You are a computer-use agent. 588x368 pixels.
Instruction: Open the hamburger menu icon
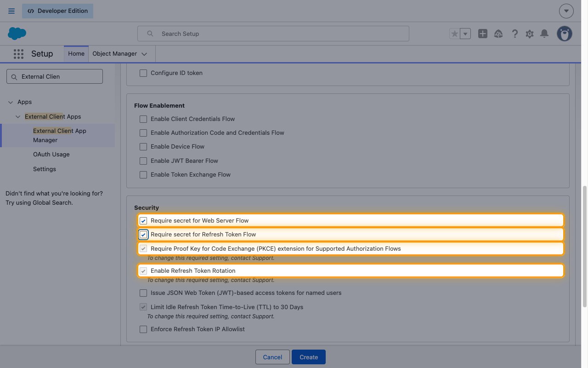[11, 11]
